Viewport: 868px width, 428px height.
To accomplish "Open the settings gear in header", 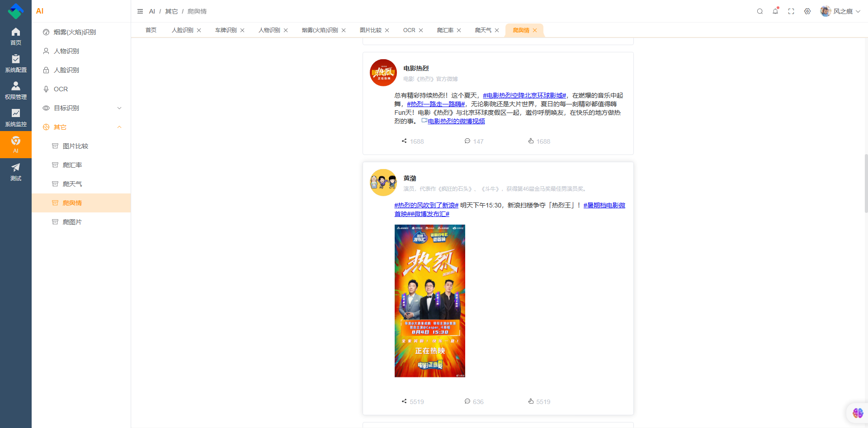I will (x=807, y=11).
